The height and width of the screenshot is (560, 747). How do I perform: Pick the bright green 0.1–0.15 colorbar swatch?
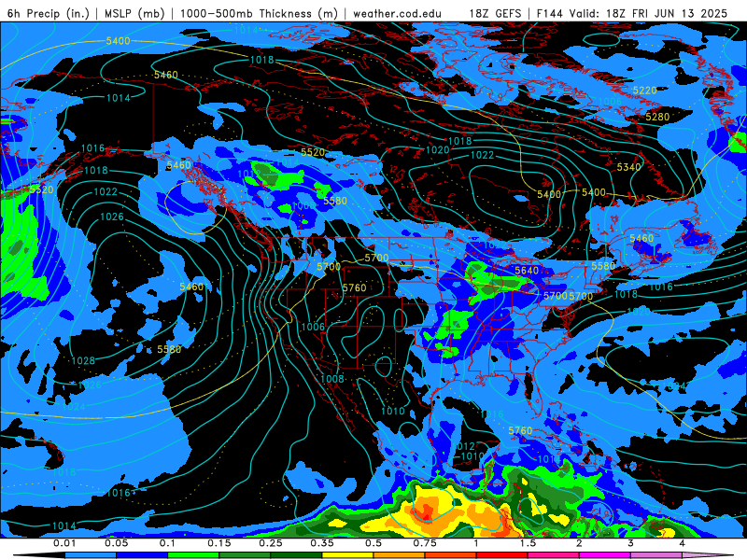pyautogui.click(x=193, y=555)
